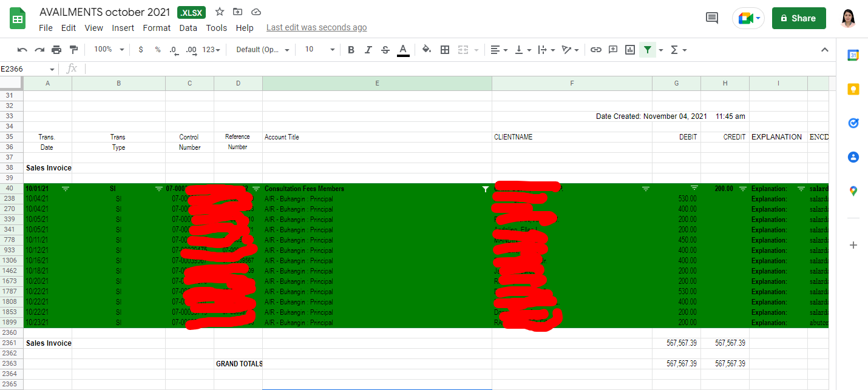Image resolution: width=868 pixels, height=390 pixels.
Task: Open the Insert menu
Action: pyautogui.click(x=123, y=28)
